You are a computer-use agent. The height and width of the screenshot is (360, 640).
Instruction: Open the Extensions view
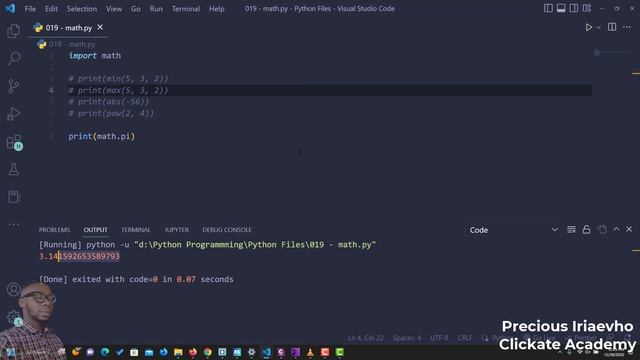tap(14, 142)
